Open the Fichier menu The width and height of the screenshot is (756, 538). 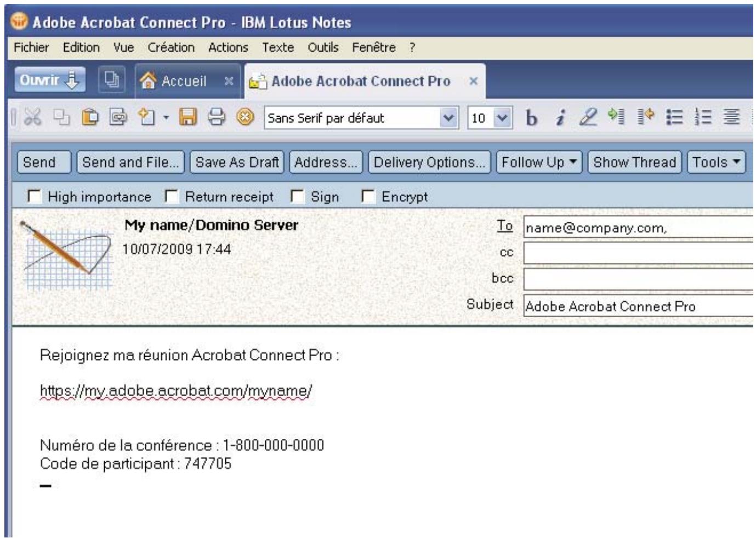pos(31,48)
